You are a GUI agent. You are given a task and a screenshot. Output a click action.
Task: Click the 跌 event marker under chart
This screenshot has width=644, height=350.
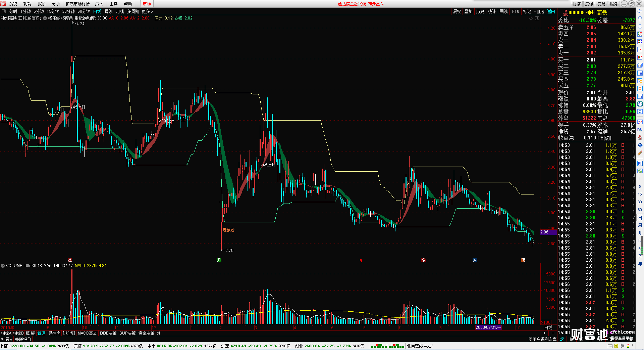point(219,260)
